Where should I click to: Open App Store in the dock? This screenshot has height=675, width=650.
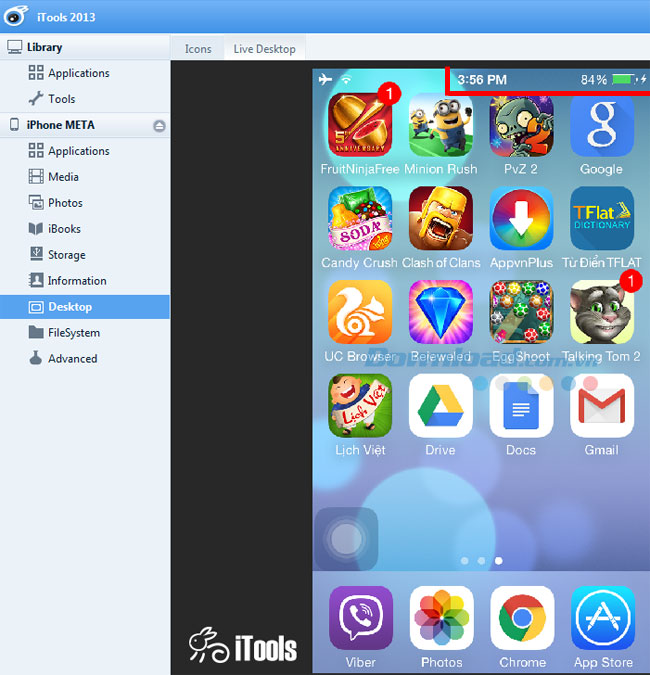pyautogui.click(x=603, y=618)
